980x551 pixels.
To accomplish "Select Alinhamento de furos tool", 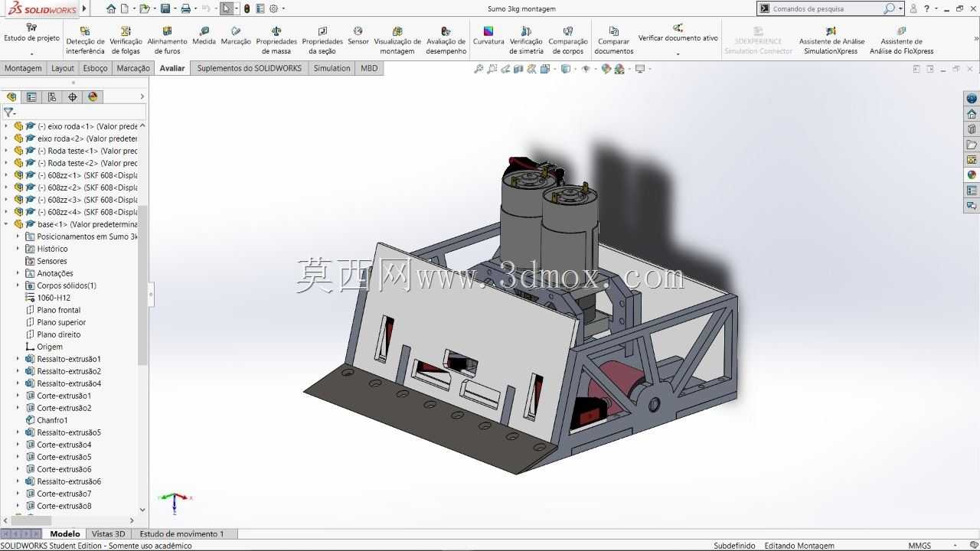I will tap(167, 41).
